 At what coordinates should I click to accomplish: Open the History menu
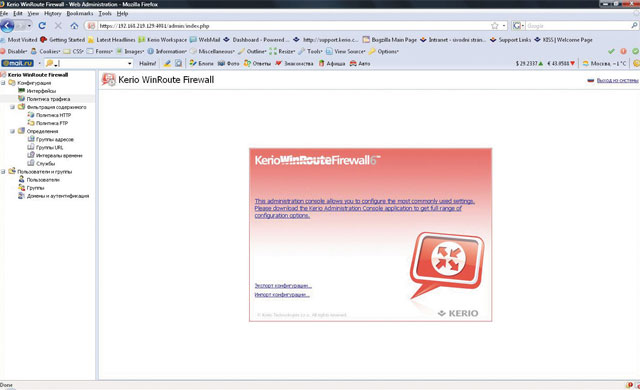pos(53,13)
